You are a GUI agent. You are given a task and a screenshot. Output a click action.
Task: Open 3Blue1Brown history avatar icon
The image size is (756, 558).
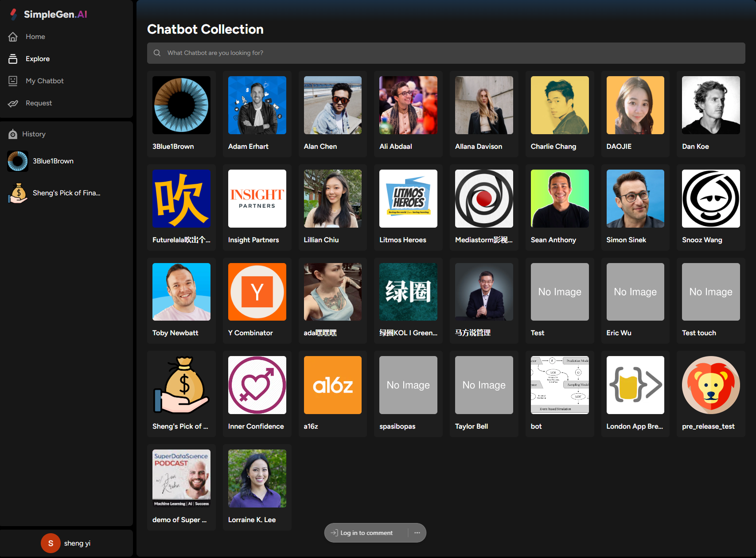18,161
